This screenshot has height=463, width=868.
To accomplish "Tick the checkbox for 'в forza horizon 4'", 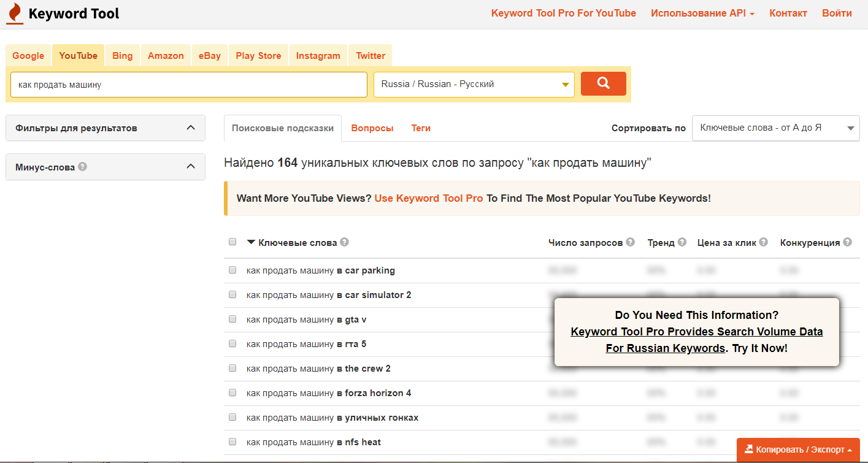I will [232, 392].
